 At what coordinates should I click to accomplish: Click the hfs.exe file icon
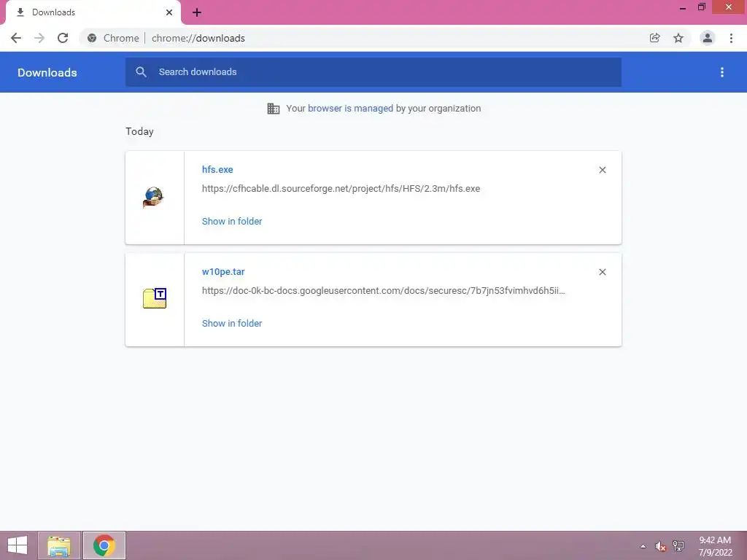(x=153, y=197)
